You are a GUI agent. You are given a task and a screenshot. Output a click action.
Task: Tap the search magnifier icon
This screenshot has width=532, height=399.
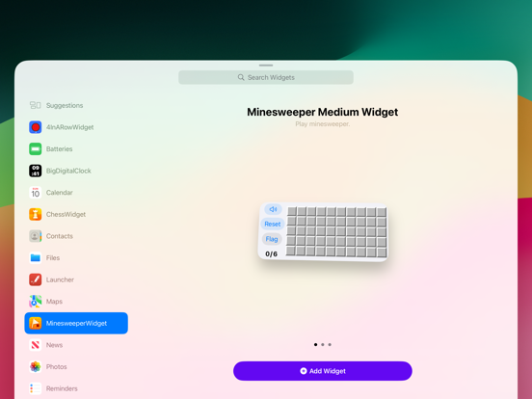click(x=241, y=77)
